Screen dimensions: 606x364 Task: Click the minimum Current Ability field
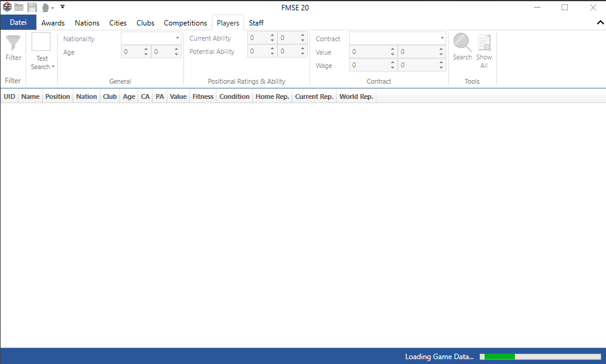coord(259,38)
